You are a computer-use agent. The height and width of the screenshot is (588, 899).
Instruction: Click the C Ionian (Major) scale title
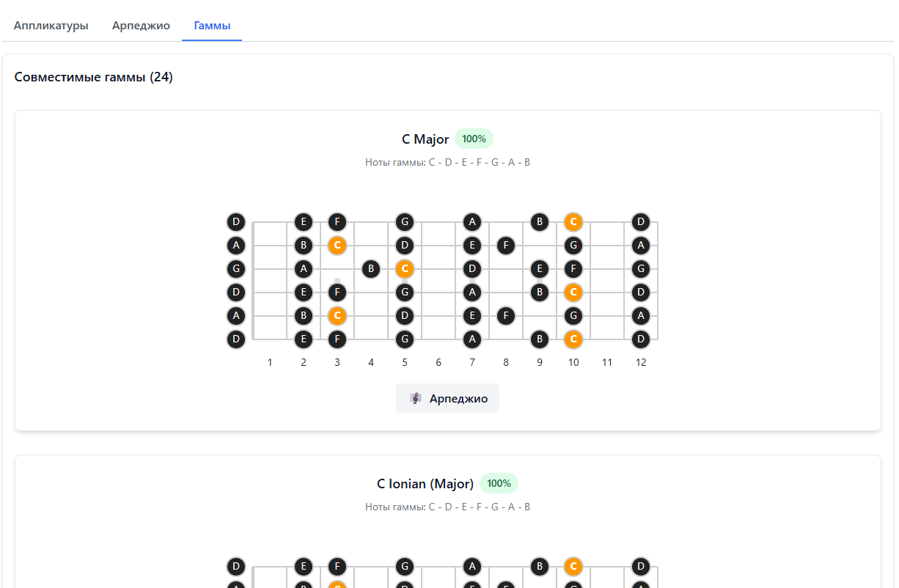click(425, 484)
